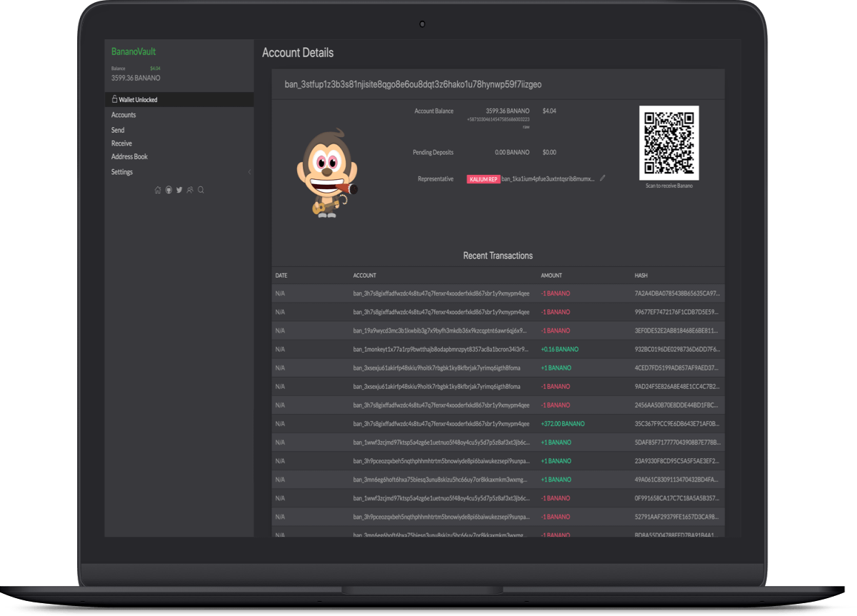The height and width of the screenshot is (616, 857).
Task: Click the Account Balance 3599.36 BANANO value
Action: tap(508, 111)
